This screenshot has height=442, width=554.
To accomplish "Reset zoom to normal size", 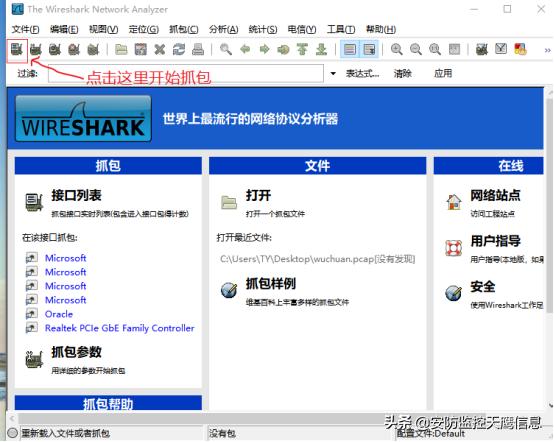I will (435, 49).
